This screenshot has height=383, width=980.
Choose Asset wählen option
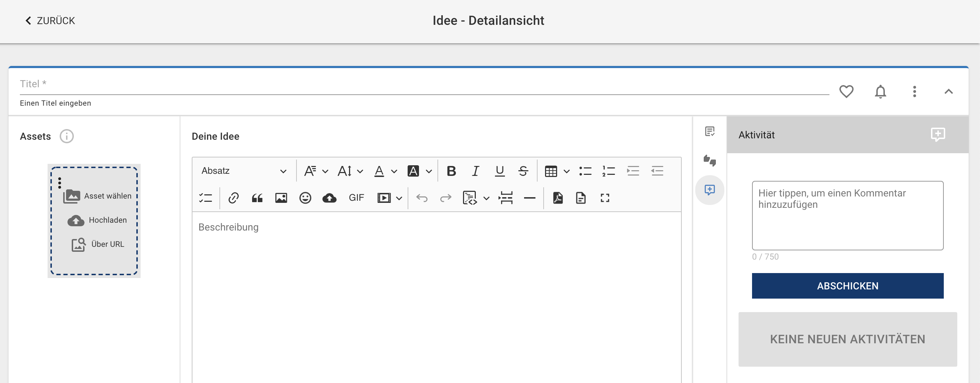tap(97, 196)
